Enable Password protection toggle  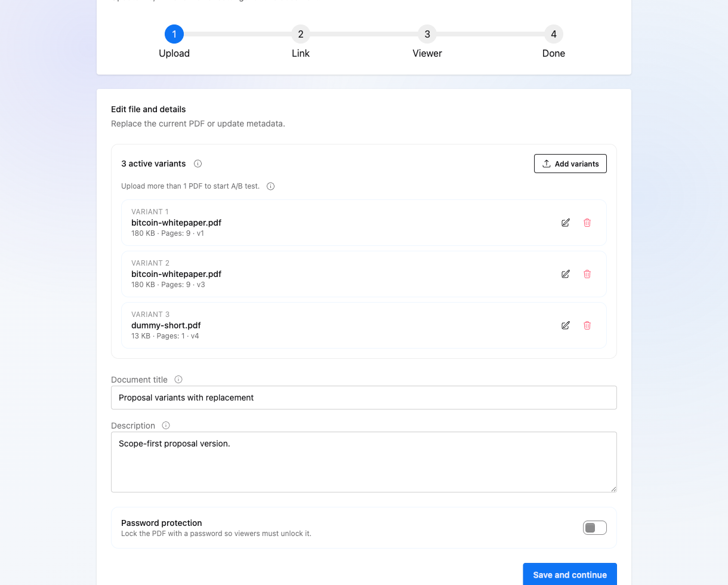click(594, 528)
